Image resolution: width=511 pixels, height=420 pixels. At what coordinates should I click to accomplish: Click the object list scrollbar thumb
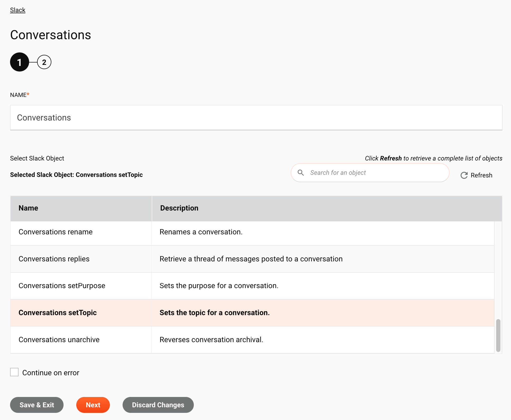(498, 335)
